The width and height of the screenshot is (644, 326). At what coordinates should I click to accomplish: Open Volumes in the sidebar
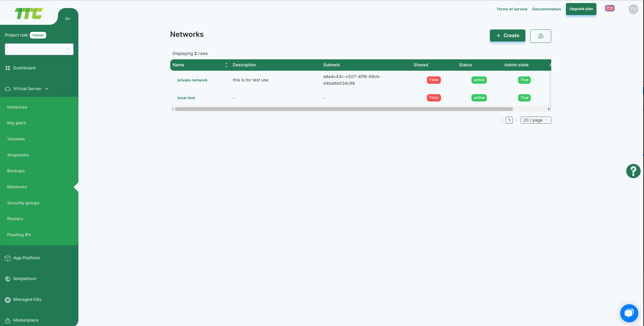click(x=16, y=139)
